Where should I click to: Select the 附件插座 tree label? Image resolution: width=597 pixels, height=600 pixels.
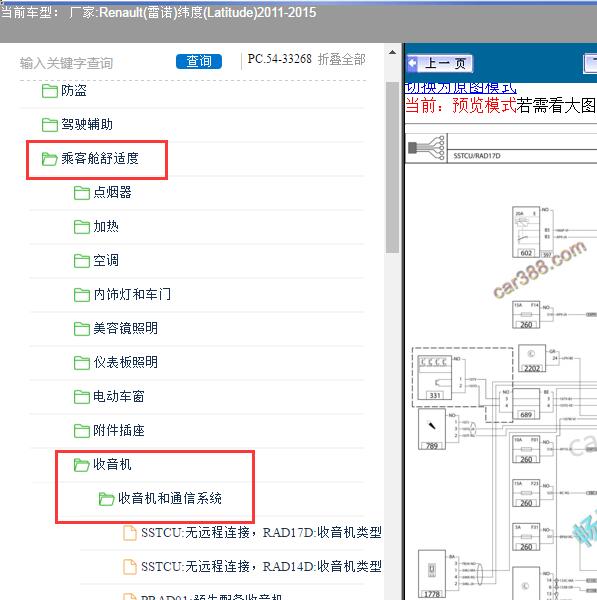119,430
